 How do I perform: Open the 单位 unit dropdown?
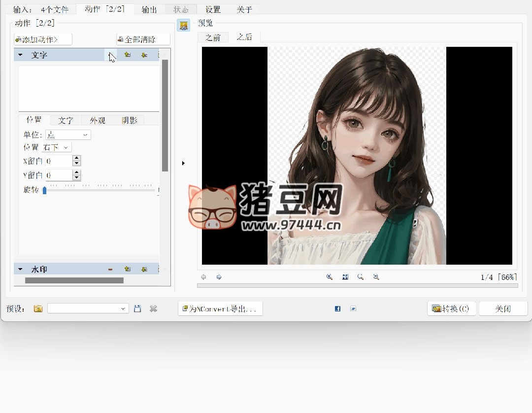click(68, 135)
